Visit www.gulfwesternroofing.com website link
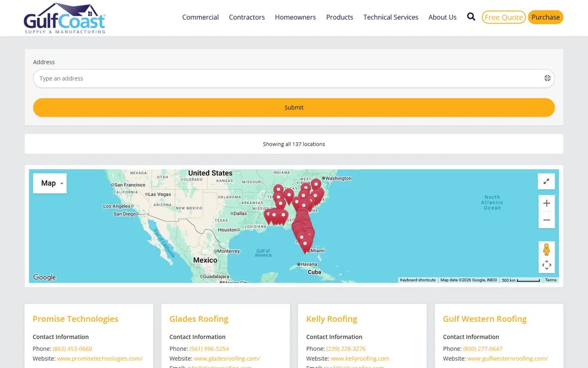588x368 pixels. [508, 359]
